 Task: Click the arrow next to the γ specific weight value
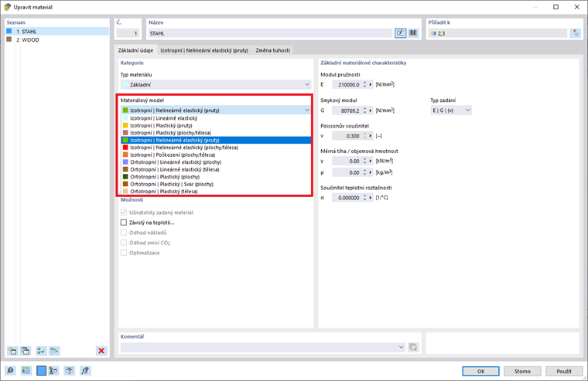(371, 161)
